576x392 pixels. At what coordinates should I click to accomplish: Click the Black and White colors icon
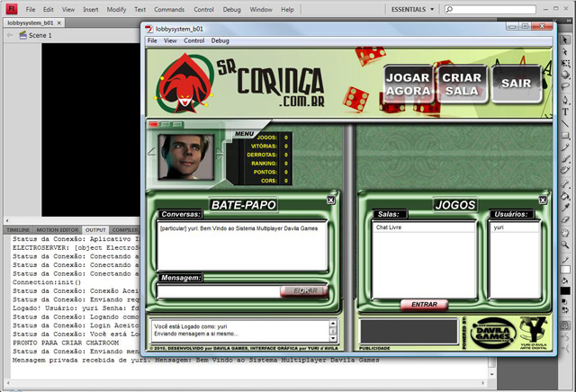(x=565, y=301)
